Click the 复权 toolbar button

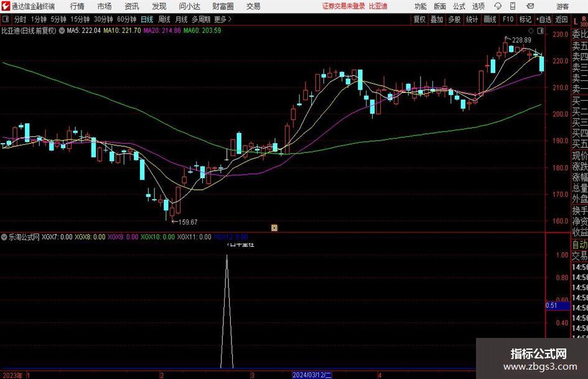click(x=419, y=19)
